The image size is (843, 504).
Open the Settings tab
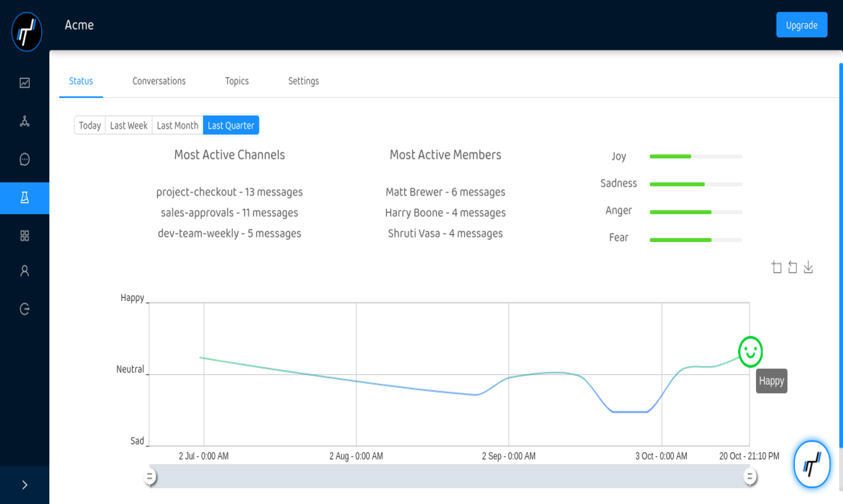point(303,81)
